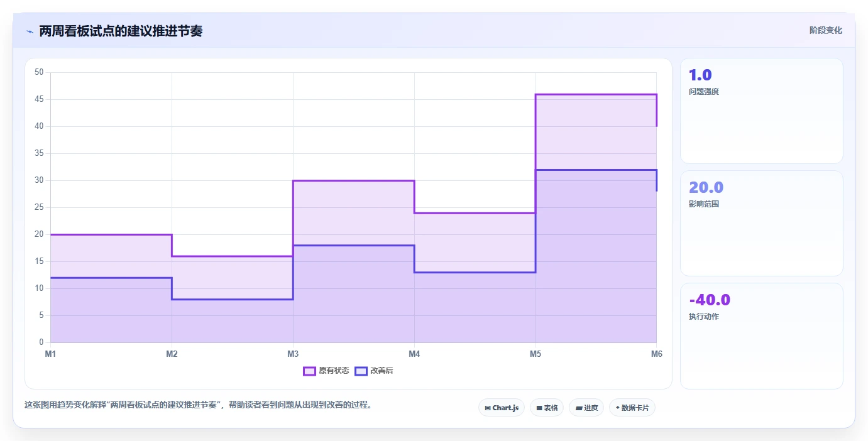Select the Chart.js tag chip
The image size is (868, 441).
click(502, 408)
